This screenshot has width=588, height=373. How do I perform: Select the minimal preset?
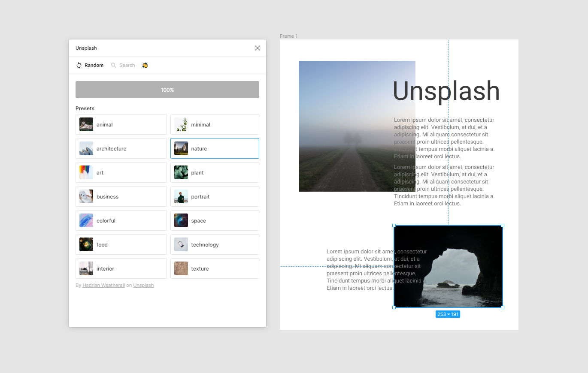(x=215, y=124)
